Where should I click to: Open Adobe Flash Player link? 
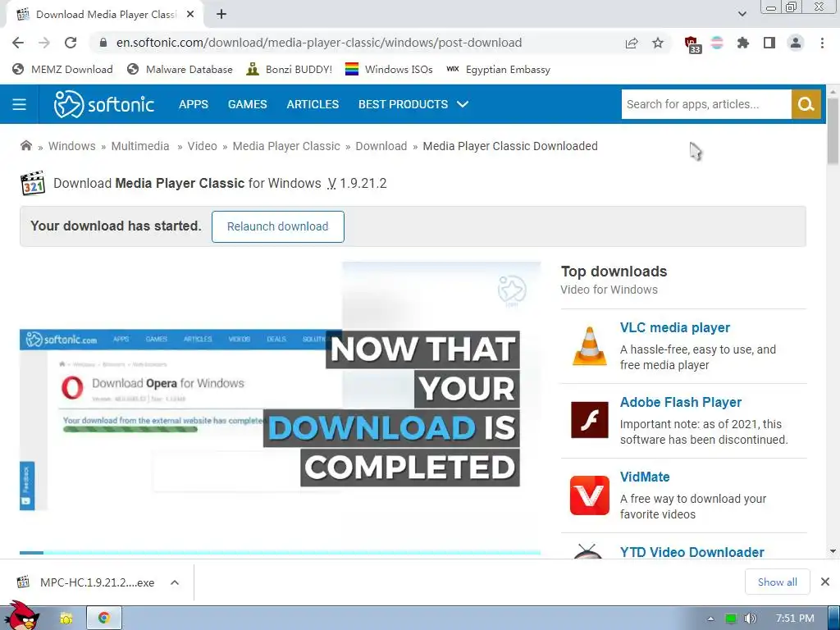point(680,402)
